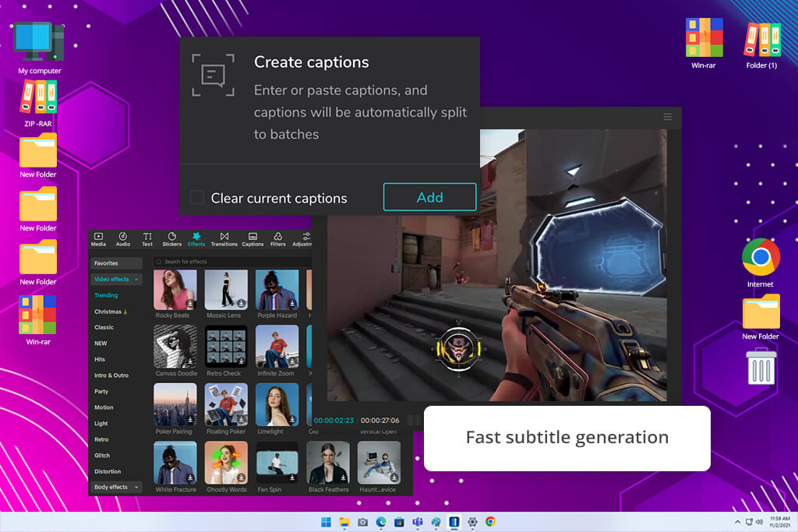798x532 pixels.
Task: Open the Recycle Bin on desktop
Action: [x=761, y=365]
